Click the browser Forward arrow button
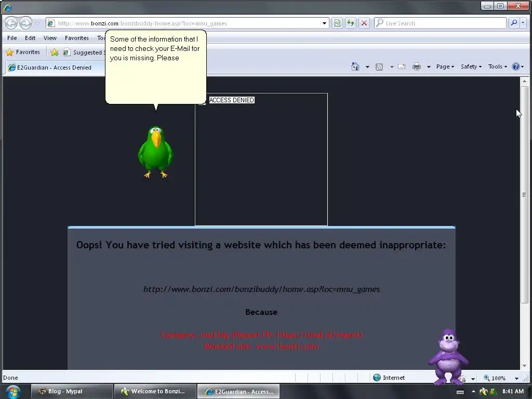Viewport: 532px width, 399px height. [25, 23]
